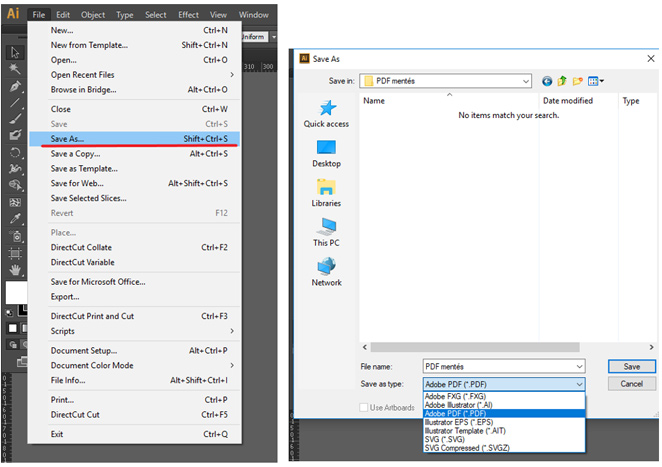Select the Magic Wand tool
The width and height of the screenshot is (662, 467).
click(x=15, y=68)
